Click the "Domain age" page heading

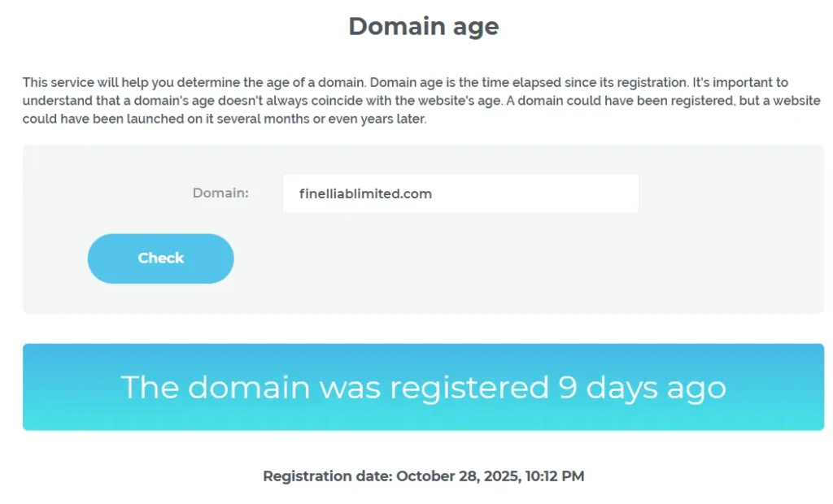pyautogui.click(x=423, y=27)
